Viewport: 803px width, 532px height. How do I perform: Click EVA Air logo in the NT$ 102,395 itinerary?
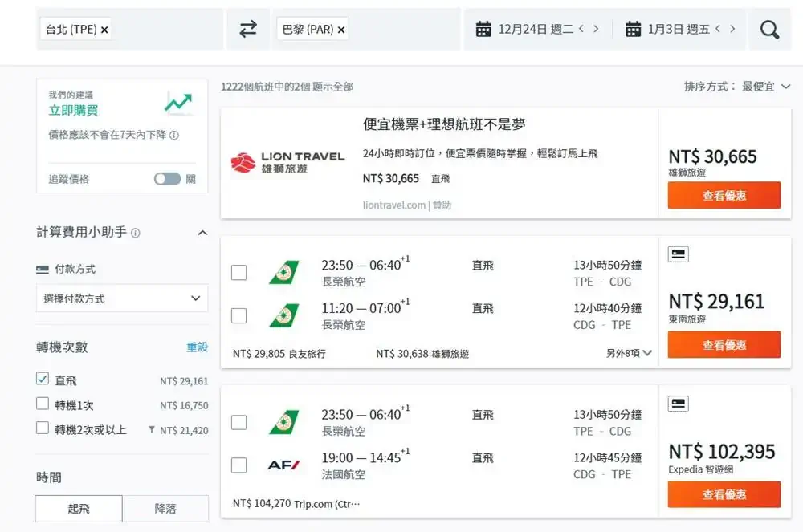(283, 422)
